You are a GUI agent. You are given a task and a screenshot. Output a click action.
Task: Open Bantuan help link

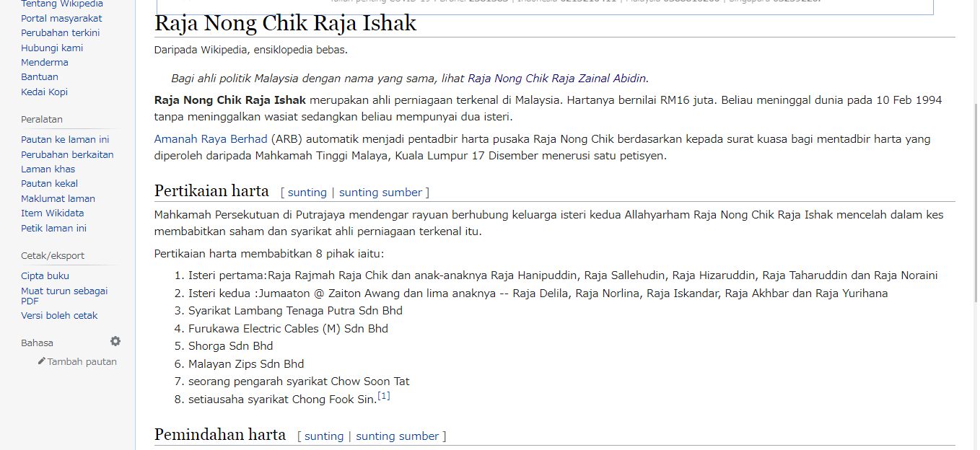[x=40, y=76]
